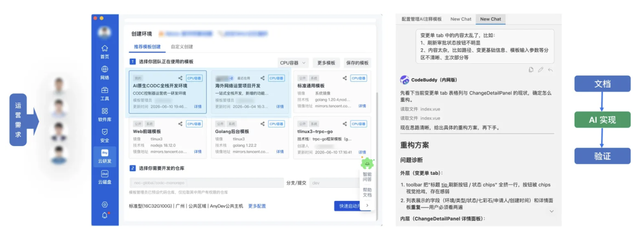Click the CodeBuddy logo icon

click(404, 80)
